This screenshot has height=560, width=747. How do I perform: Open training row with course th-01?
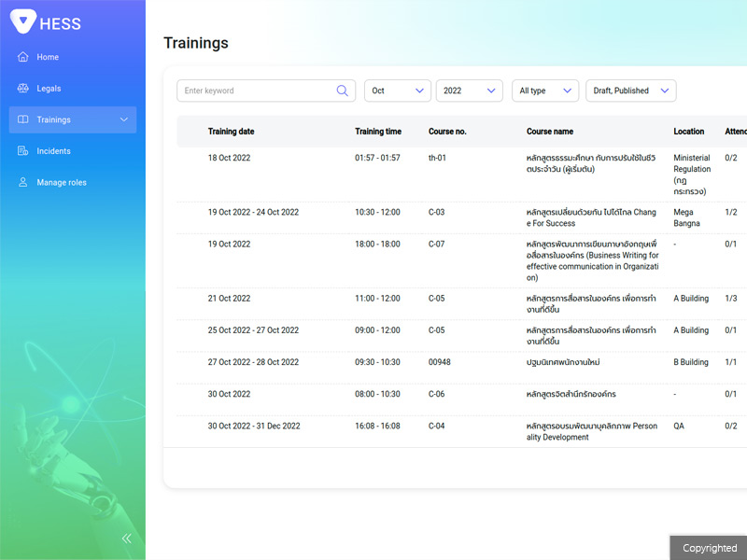(x=437, y=158)
